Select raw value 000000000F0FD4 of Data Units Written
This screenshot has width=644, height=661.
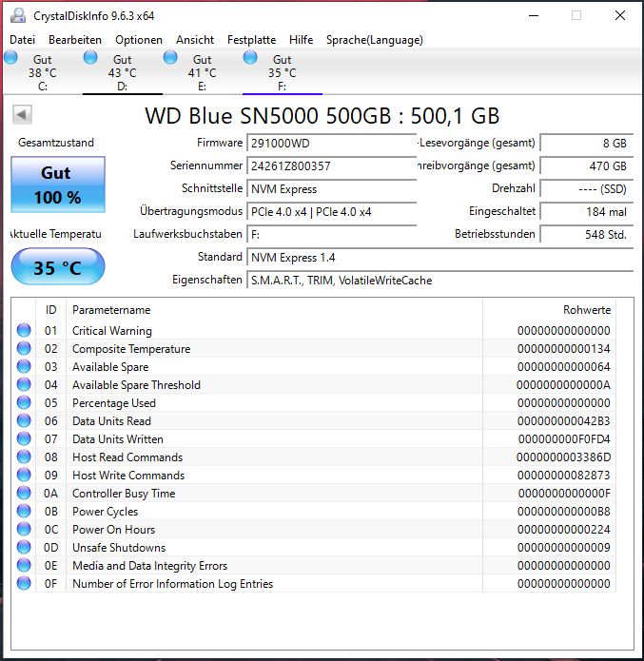point(564,438)
